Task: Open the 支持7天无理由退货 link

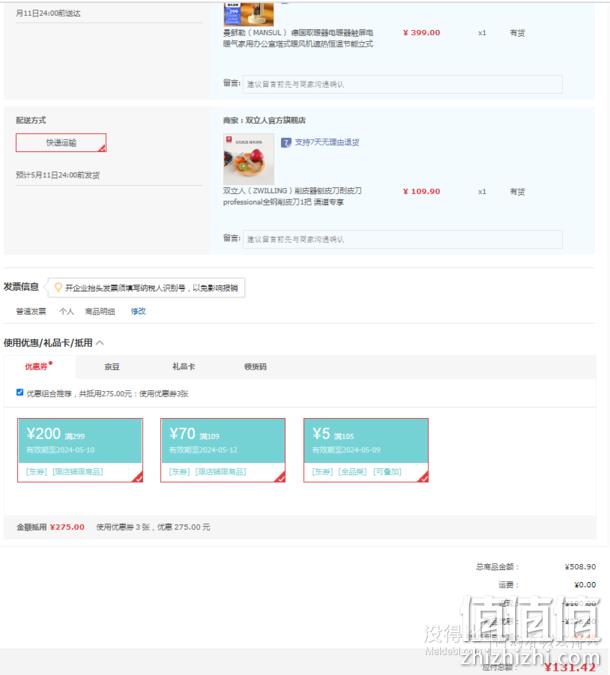Action: coord(327,142)
